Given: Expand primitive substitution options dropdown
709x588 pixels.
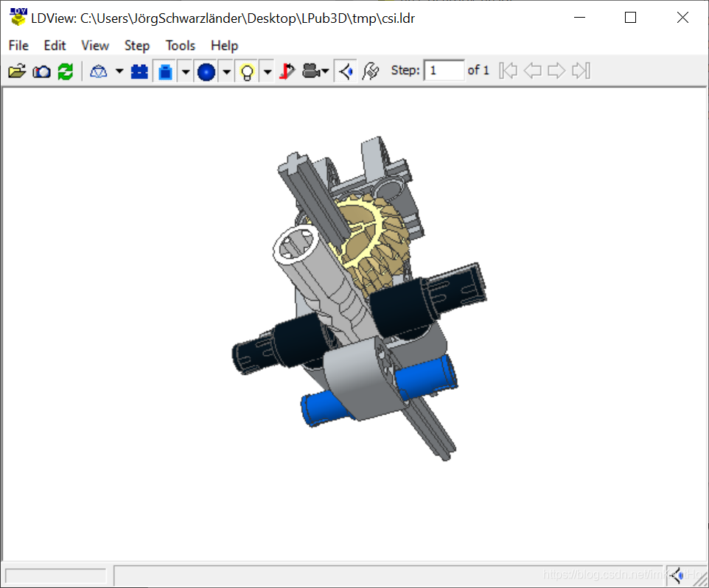Looking at the screenshot, I should [x=226, y=71].
